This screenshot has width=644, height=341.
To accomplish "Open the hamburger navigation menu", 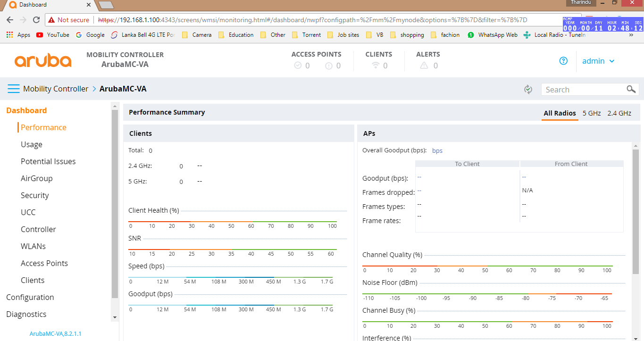I will (x=13, y=89).
